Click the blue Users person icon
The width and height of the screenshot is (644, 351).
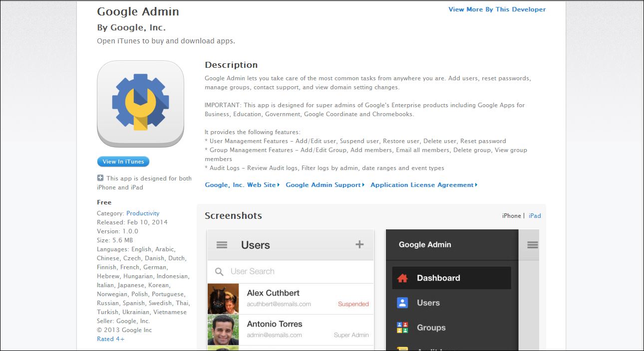[x=402, y=303]
